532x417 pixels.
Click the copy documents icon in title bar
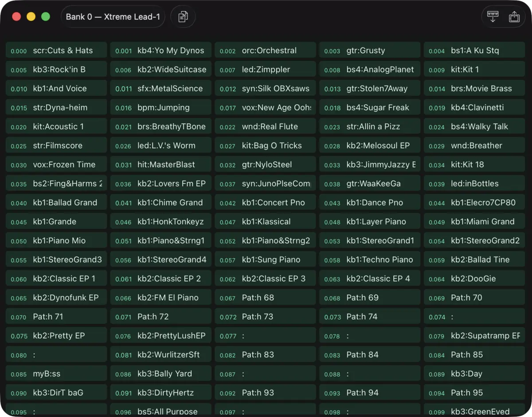183,17
